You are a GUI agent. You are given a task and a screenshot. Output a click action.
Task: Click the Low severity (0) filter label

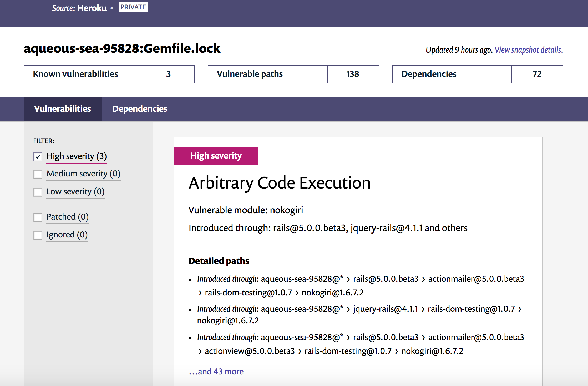point(75,191)
